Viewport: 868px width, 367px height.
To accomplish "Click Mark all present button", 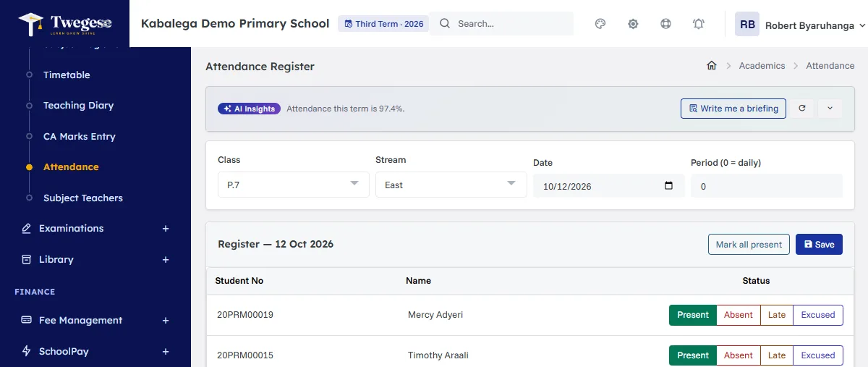I will coord(749,245).
